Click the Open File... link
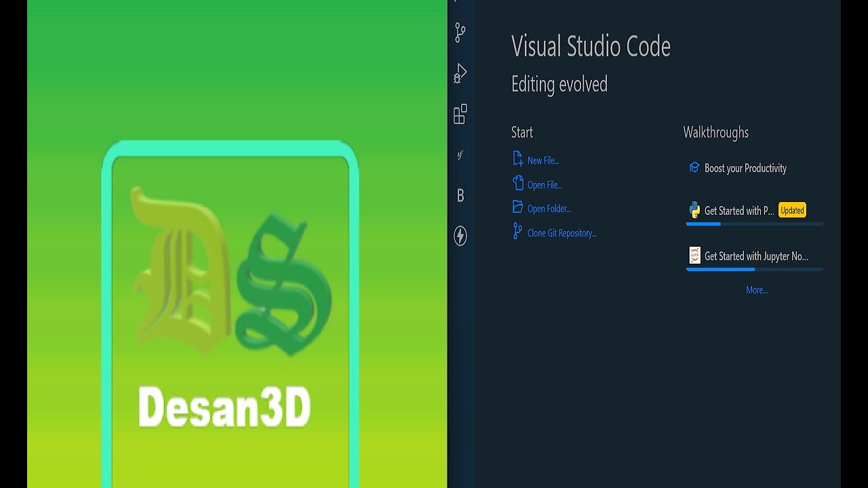 pyautogui.click(x=545, y=185)
